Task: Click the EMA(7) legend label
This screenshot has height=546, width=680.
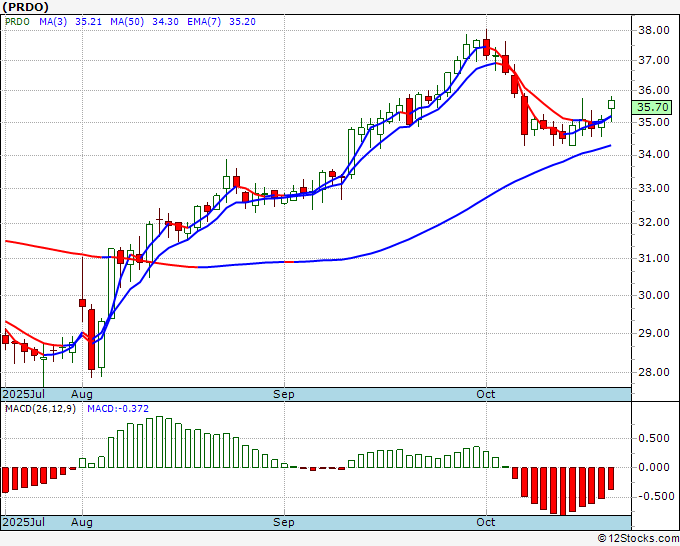Action: coord(204,22)
